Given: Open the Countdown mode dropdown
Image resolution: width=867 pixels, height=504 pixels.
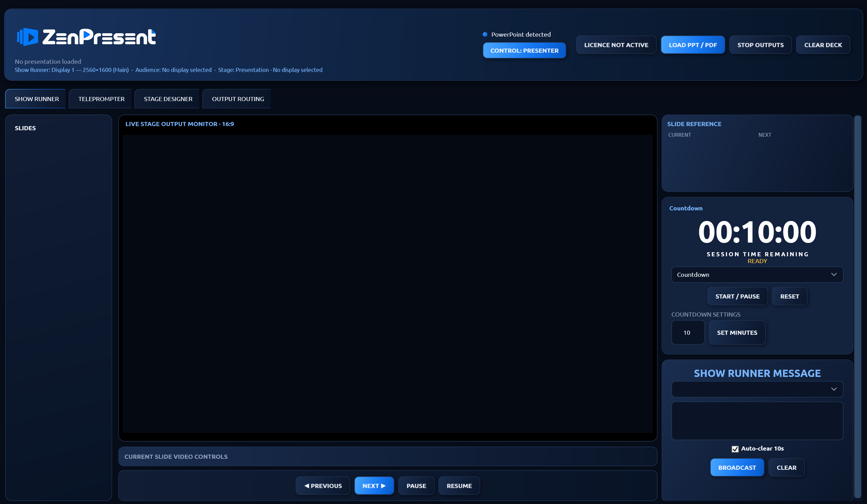Looking at the screenshot, I should click(x=757, y=275).
